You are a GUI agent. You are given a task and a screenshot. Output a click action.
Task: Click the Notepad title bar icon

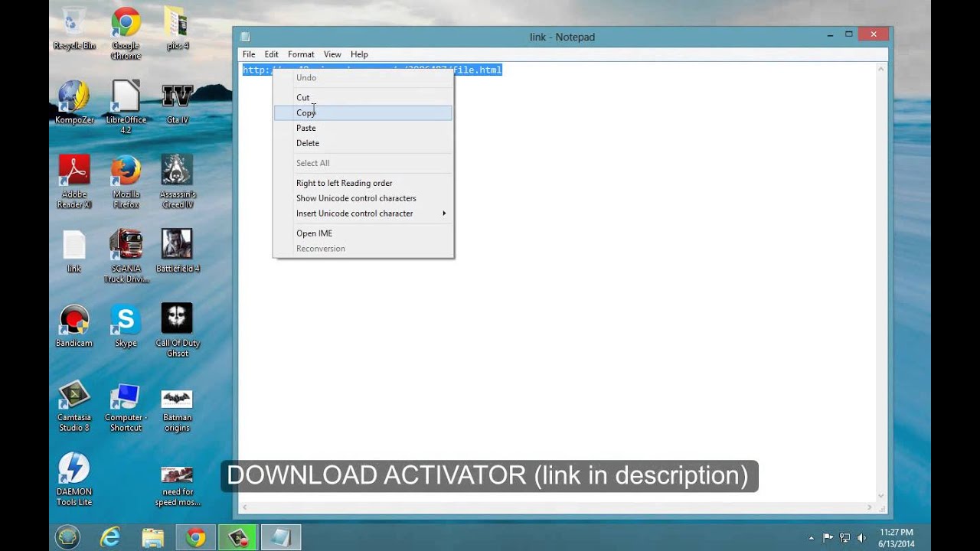[245, 37]
